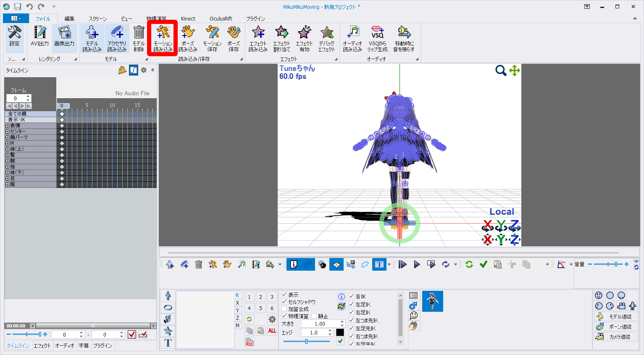Image resolution: width=644 pixels, height=355 pixels.
Task: Toggle the 表示 display checkbox
Action: [284, 295]
